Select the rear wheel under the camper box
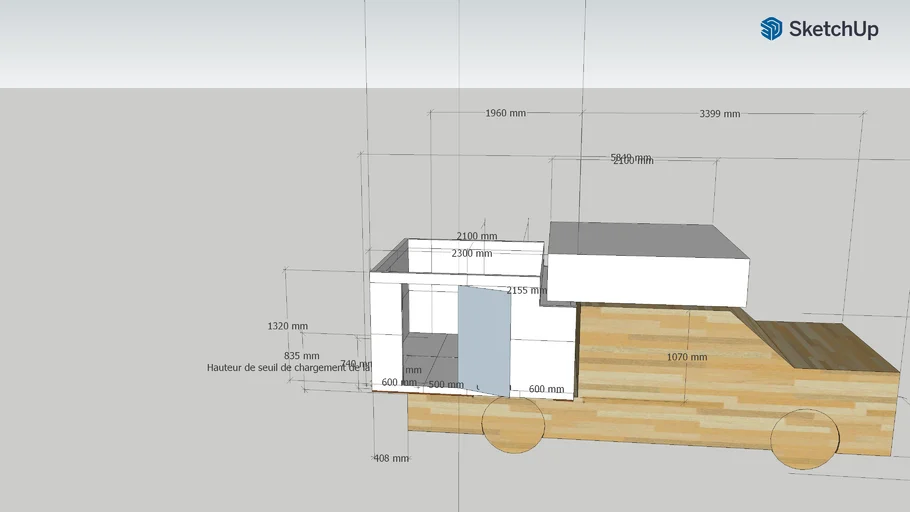 pyautogui.click(x=513, y=424)
